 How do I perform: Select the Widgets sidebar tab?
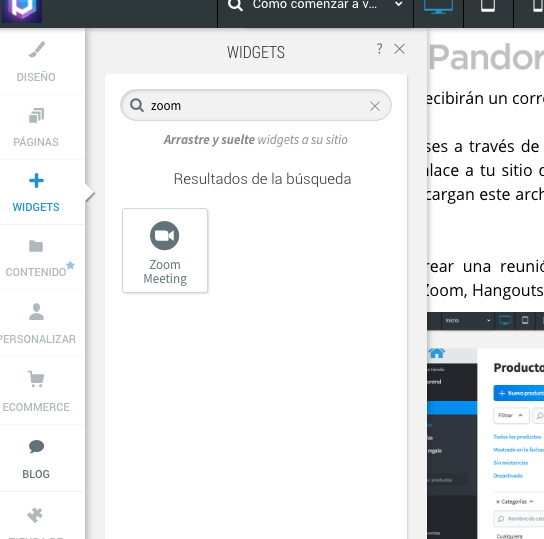[36, 192]
